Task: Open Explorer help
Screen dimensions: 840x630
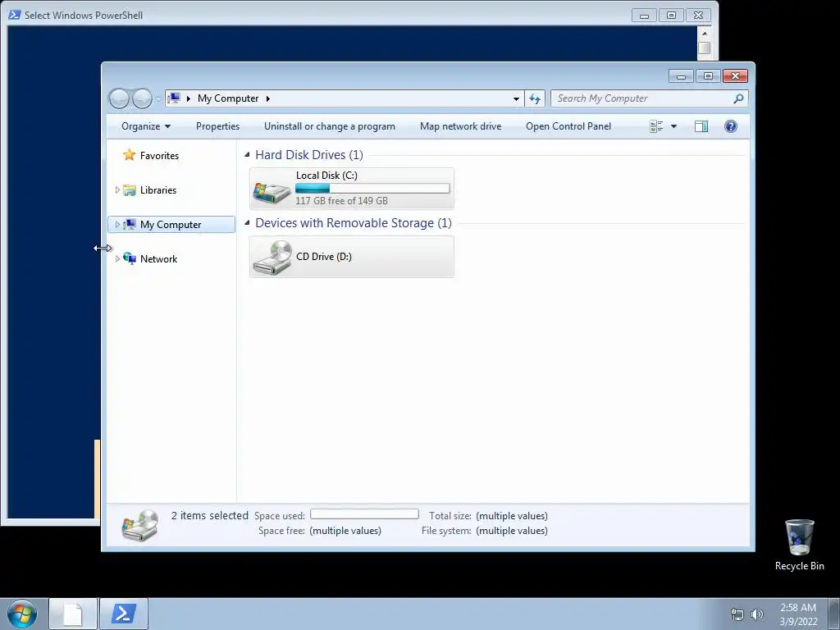Action: point(731,126)
